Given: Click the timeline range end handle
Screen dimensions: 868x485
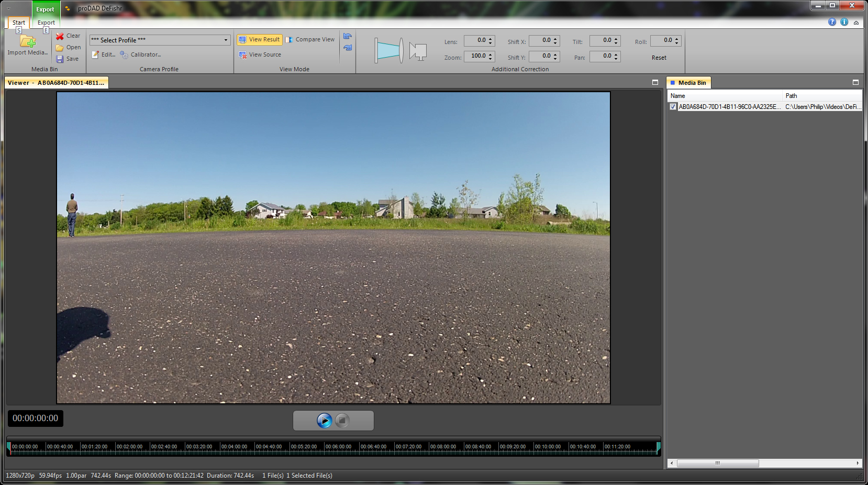Looking at the screenshot, I should coord(659,448).
